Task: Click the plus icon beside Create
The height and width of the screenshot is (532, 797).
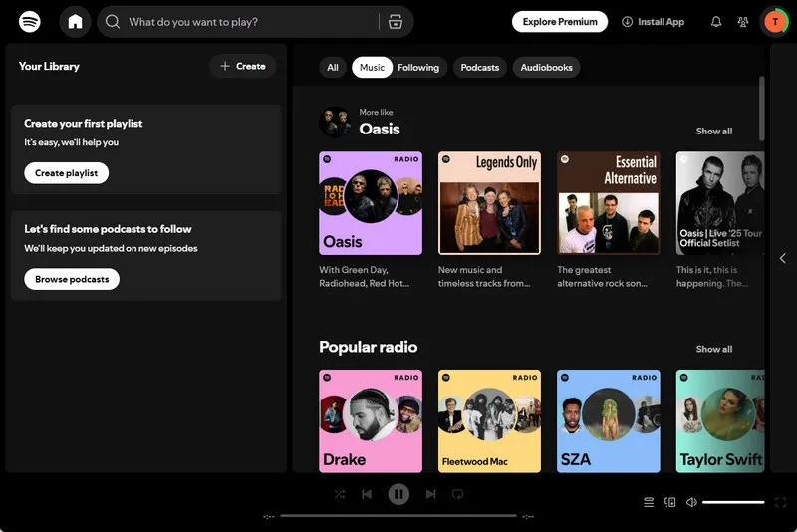Action: 225,66
